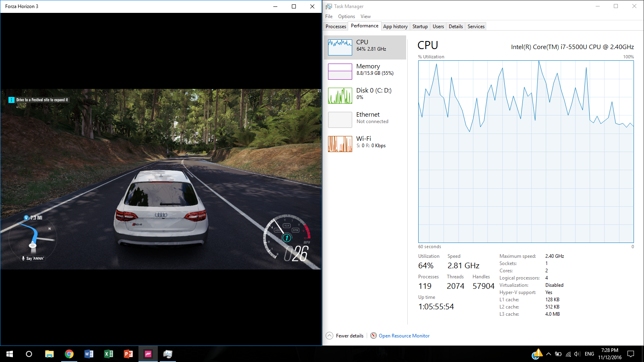Click the CPU utilization graph area
This screenshot has height=362, width=644.
pos(526,152)
